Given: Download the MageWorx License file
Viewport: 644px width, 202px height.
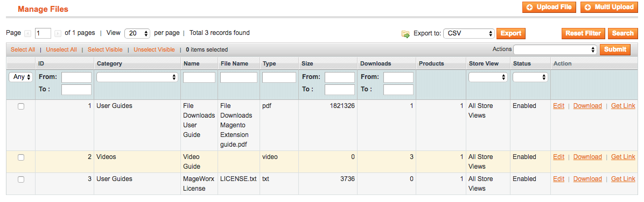Looking at the screenshot, I should pyautogui.click(x=587, y=179).
